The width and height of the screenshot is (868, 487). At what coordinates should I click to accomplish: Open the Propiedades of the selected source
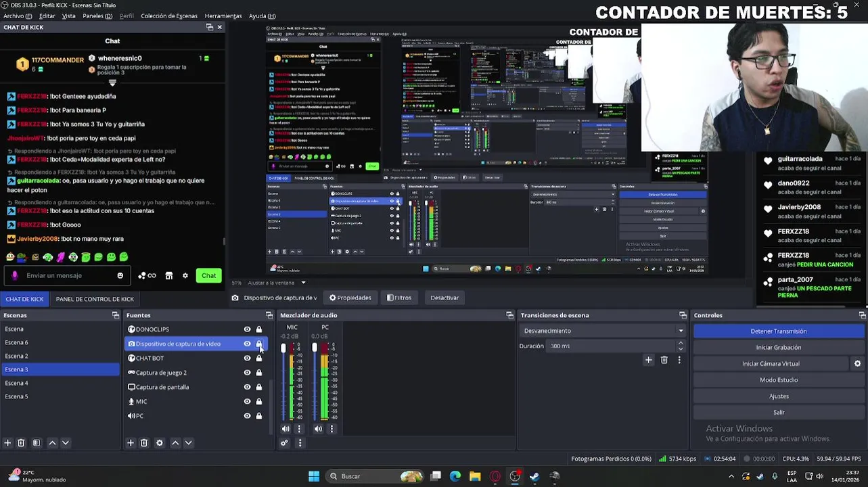point(350,298)
